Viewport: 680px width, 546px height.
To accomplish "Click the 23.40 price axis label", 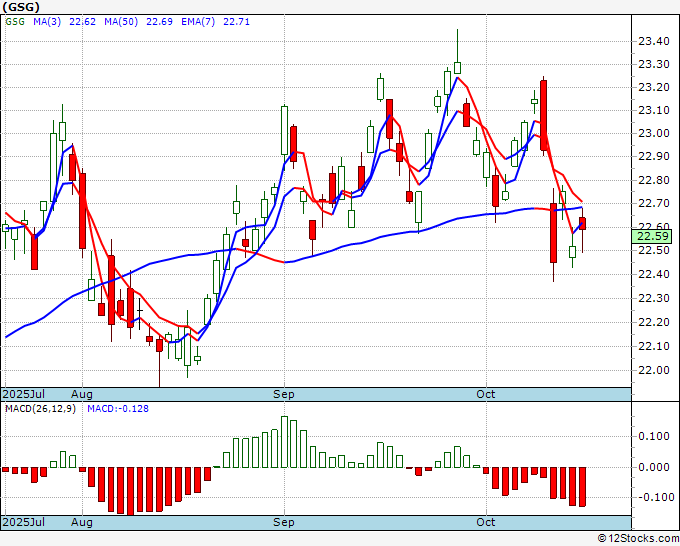I will click(x=654, y=42).
